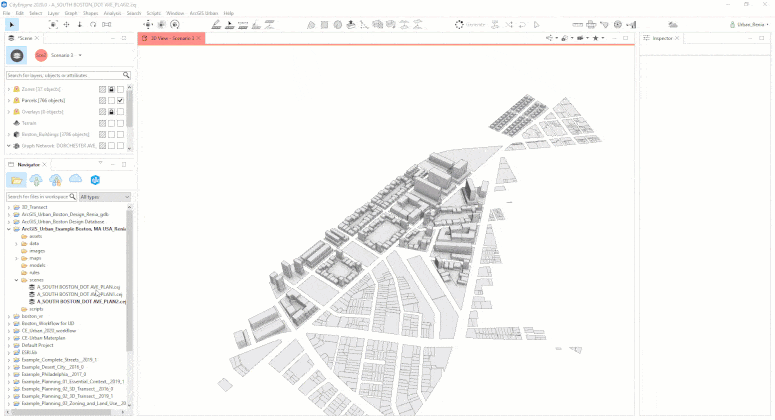
Task: Open the Urban_Renia user account dropdown
Action: coord(749,24)
